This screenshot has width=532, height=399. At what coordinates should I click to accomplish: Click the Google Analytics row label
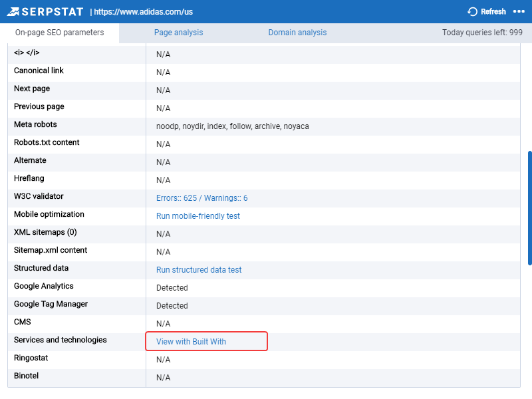tap(43, 287)
